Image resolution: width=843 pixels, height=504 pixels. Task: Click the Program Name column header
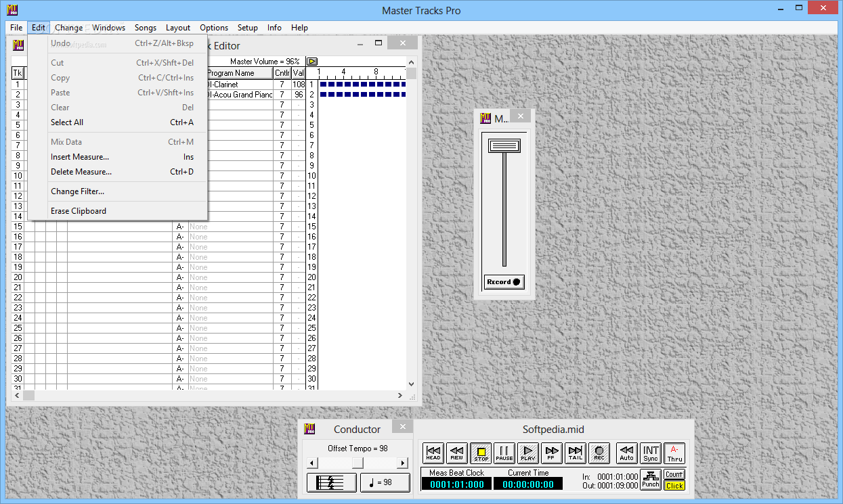(240, 73)
